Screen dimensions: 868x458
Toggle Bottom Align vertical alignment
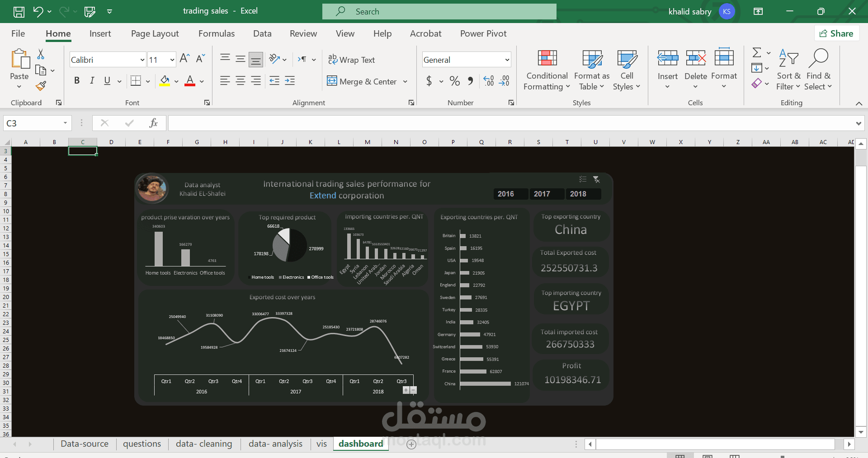[256, 59]
